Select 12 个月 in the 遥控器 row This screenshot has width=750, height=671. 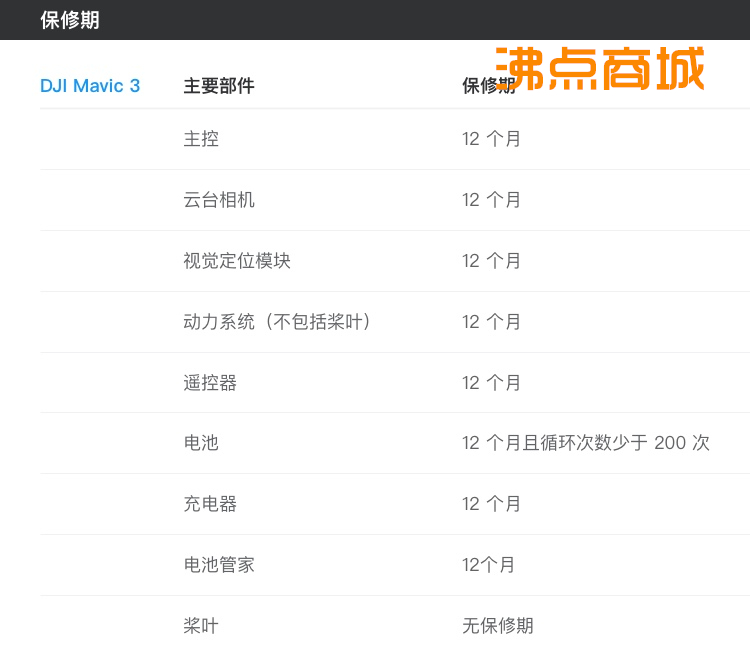tap(491, 383)
